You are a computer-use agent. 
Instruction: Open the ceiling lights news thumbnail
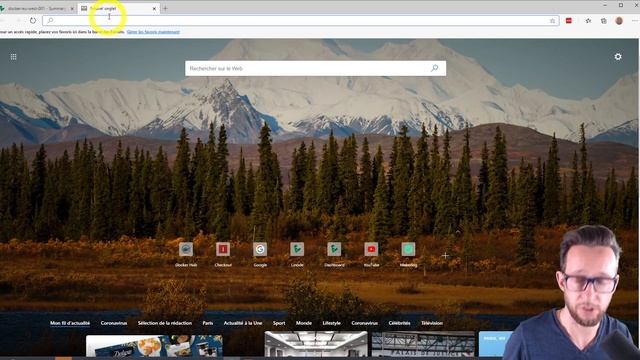click(316, 344)
